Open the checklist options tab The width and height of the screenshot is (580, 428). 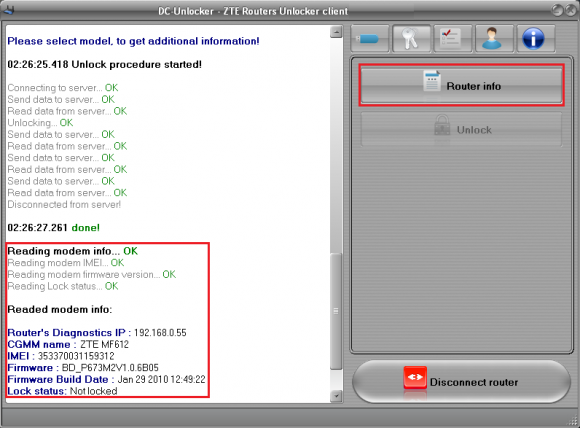[x=453, y=38]
